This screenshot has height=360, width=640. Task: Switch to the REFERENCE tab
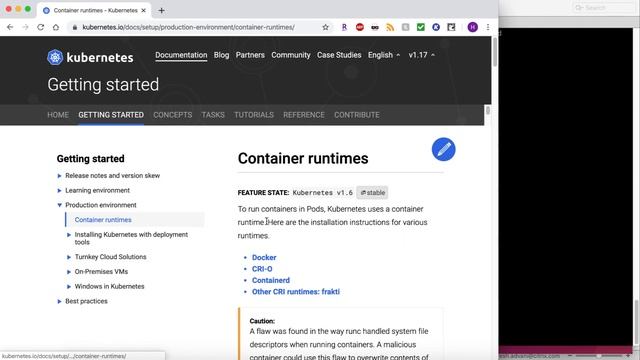click(x=304, y=115)
